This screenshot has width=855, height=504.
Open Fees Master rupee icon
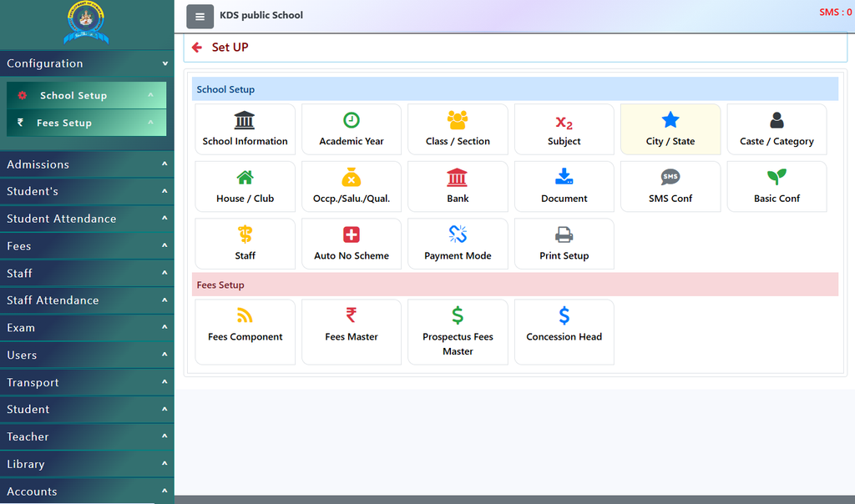352,315
